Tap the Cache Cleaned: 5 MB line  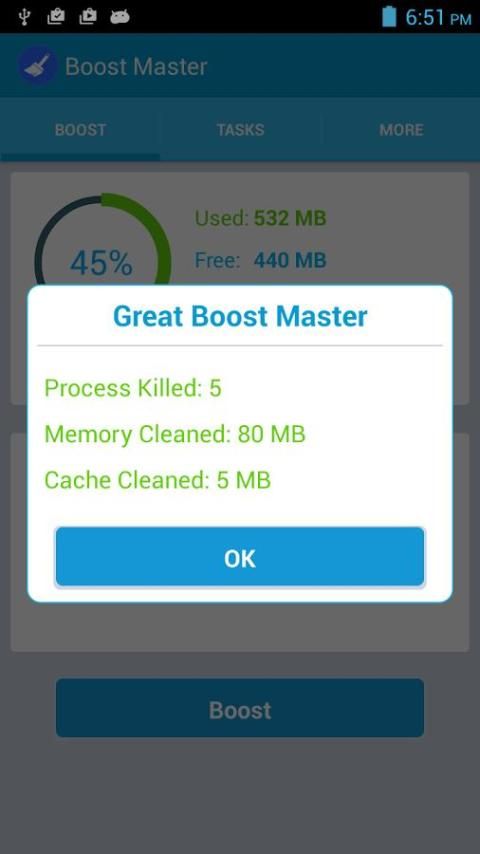(157, 480)
